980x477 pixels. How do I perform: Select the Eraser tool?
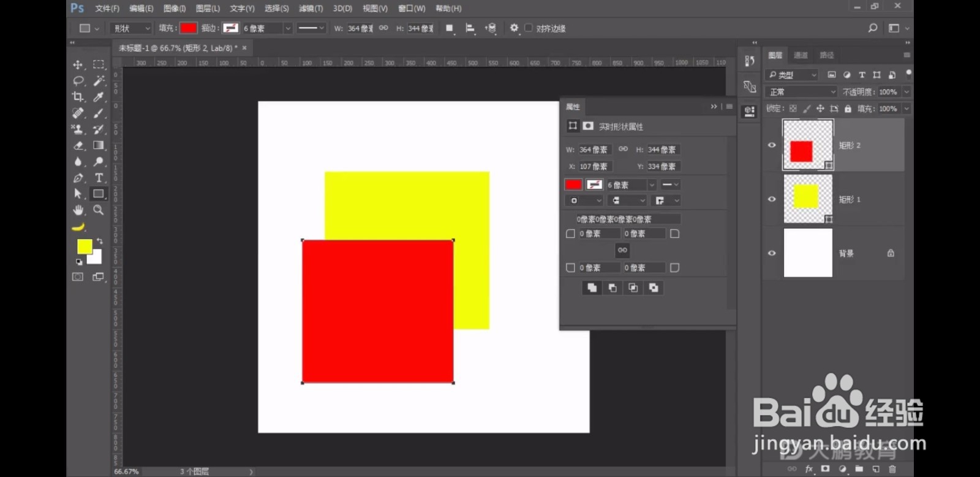tap(78, 145)
